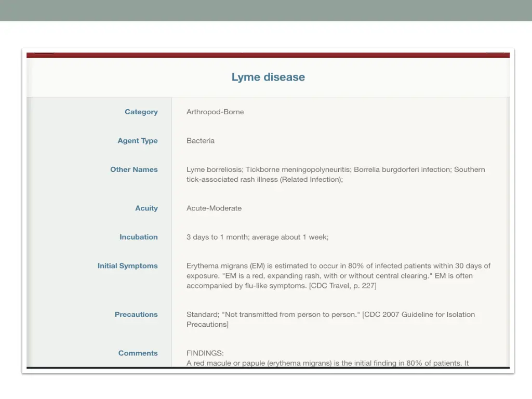Select the Incubation label
Image resolution: width=532 pixels, height=399 pixels.
click(x=138, y=237)
